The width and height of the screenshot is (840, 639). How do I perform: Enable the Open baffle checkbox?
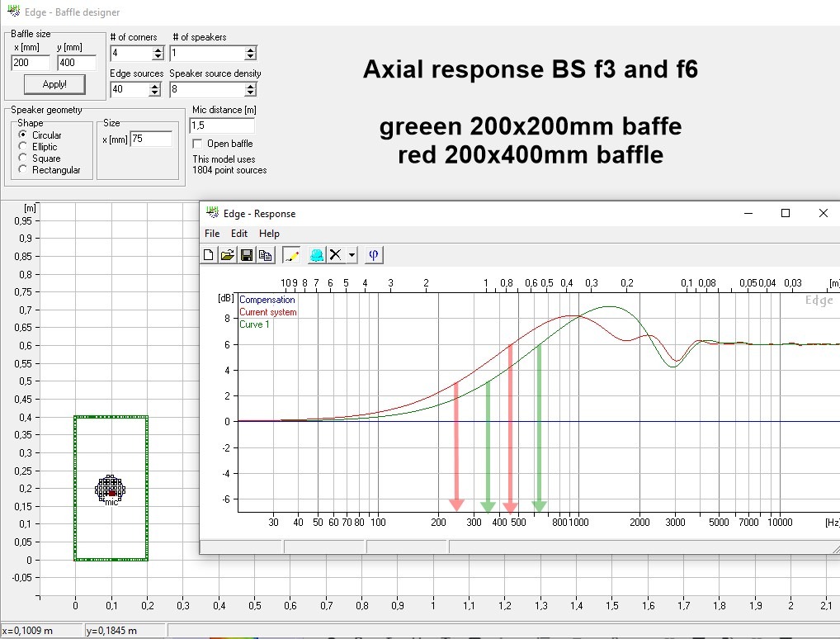tap(197, 144)
